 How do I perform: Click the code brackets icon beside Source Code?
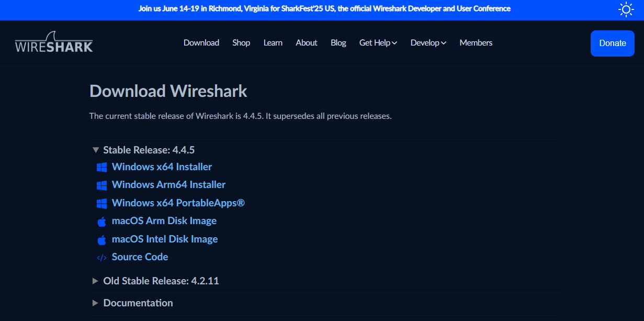coord(101,258)
